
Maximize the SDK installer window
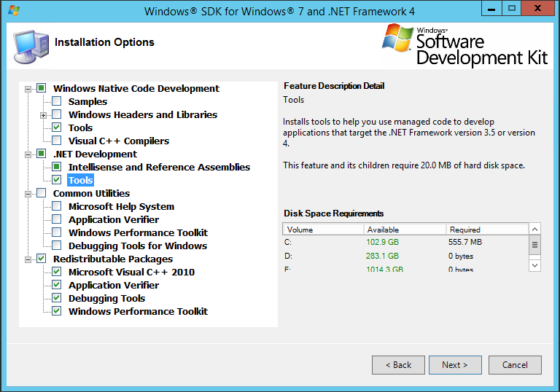click(x=512, y=8)
